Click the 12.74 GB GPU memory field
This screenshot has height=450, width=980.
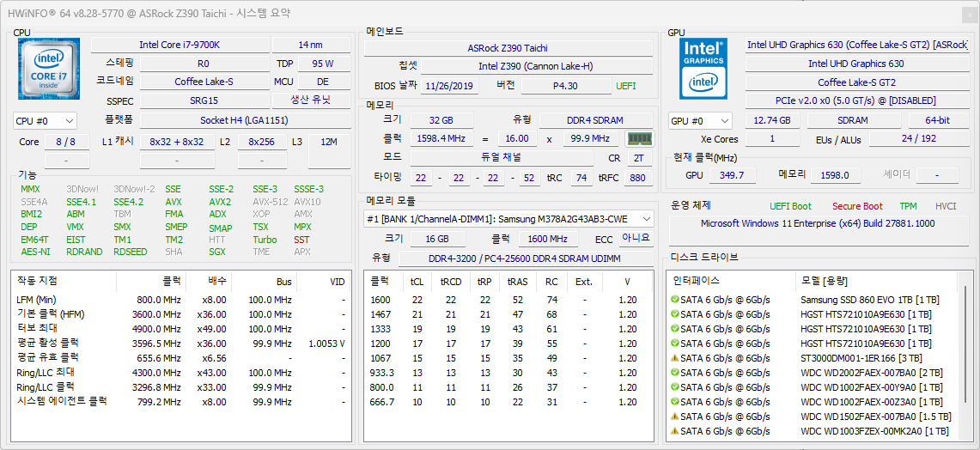tap(772, 120)
